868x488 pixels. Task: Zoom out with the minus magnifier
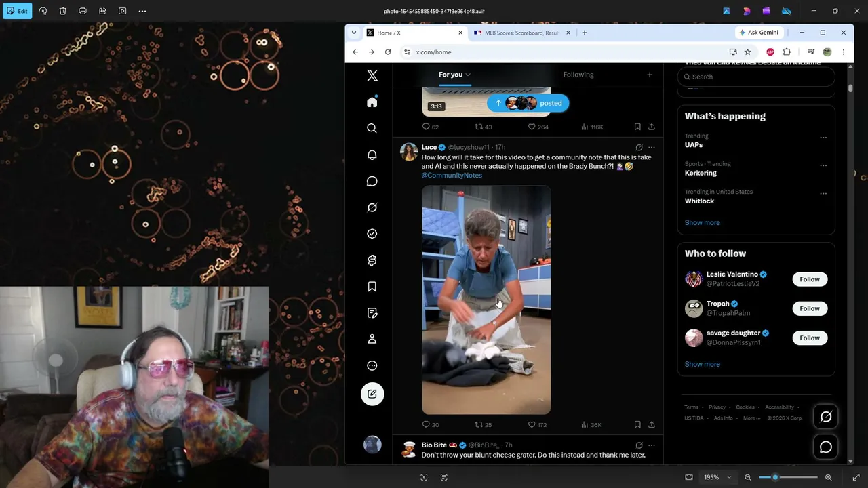[x=748, y=477]
